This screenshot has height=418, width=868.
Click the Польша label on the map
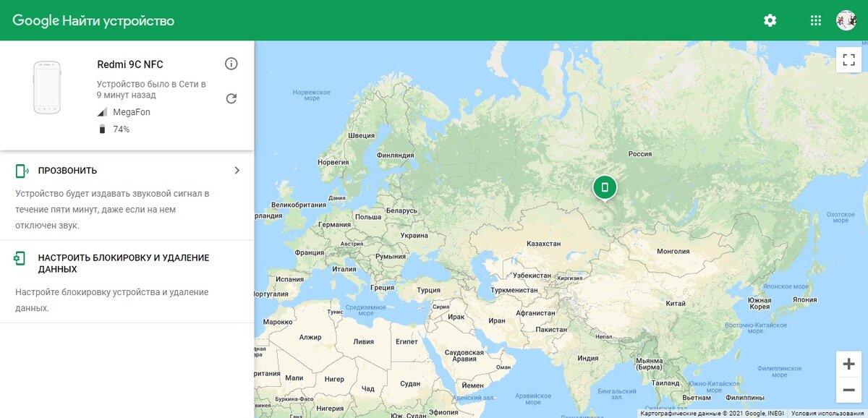[368, 216]
